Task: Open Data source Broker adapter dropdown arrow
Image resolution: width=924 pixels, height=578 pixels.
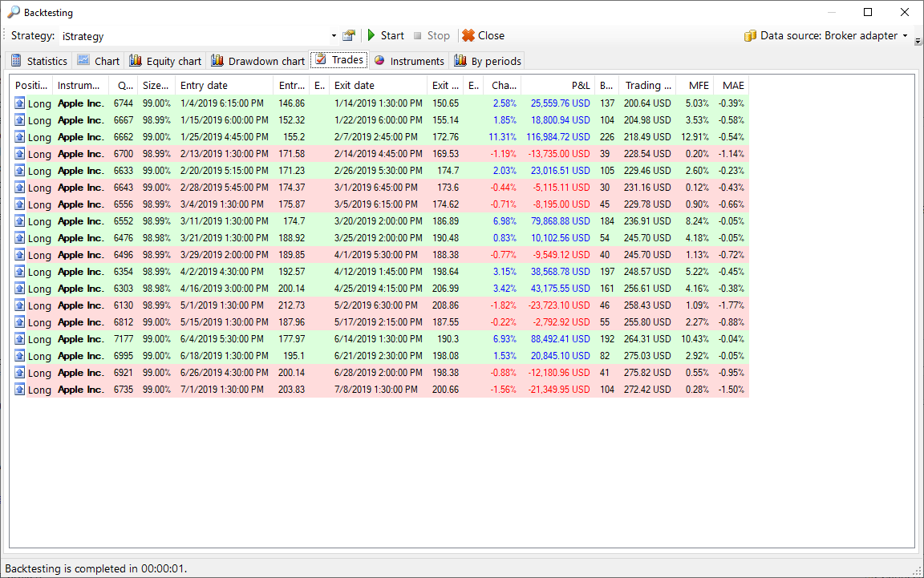Action: click(x=906, y=36)
